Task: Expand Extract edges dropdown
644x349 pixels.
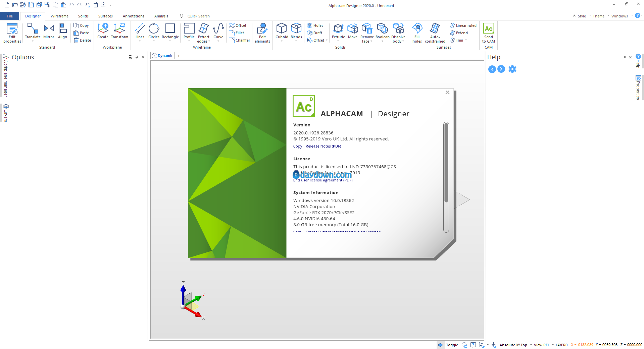Action: 209,42
